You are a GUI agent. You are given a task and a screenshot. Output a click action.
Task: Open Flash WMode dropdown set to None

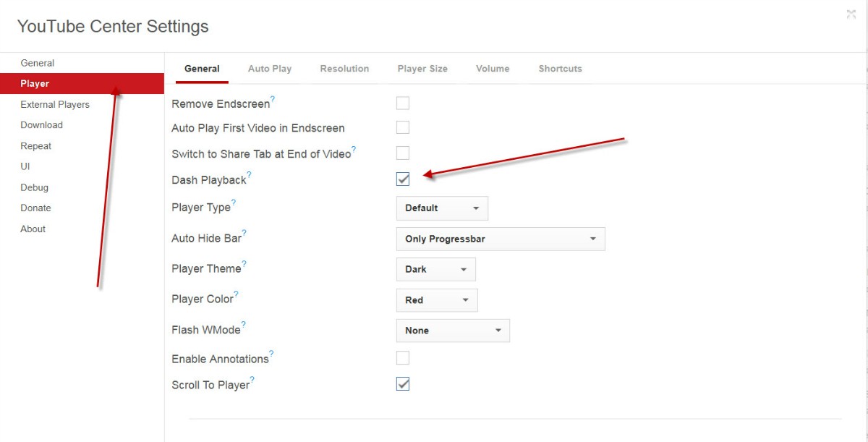click(453, 331)
